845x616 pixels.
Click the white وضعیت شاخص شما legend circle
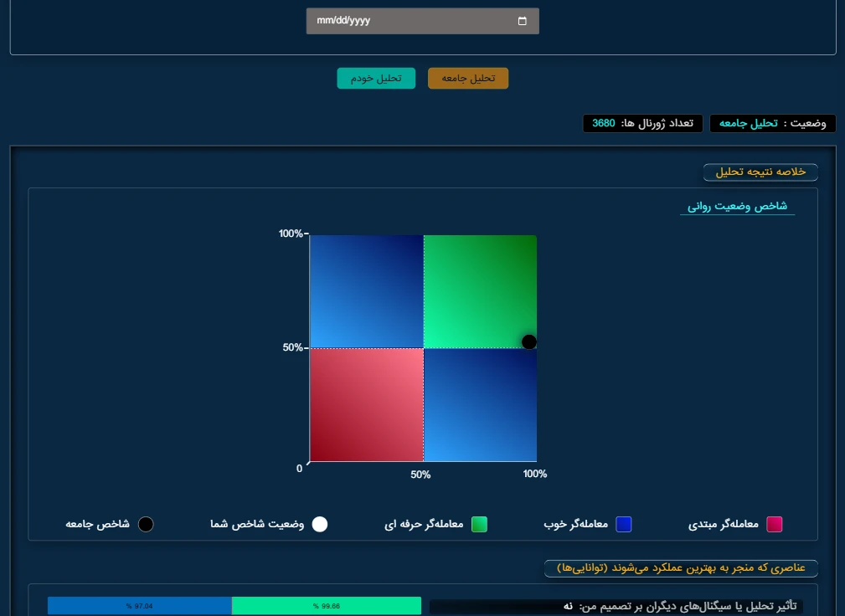coord(320,524)
